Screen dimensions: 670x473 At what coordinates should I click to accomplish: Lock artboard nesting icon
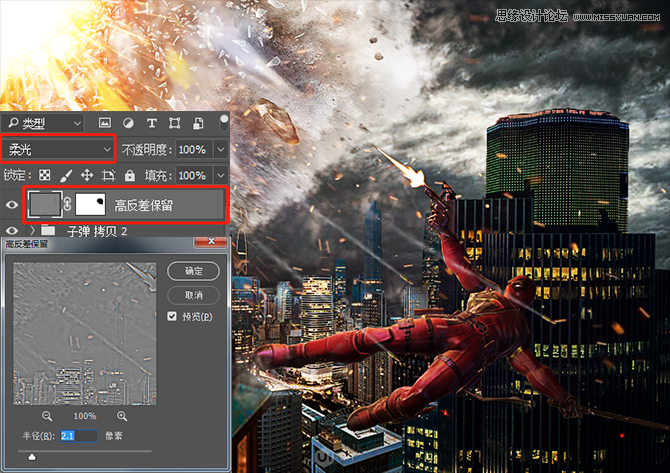point(109,175)
